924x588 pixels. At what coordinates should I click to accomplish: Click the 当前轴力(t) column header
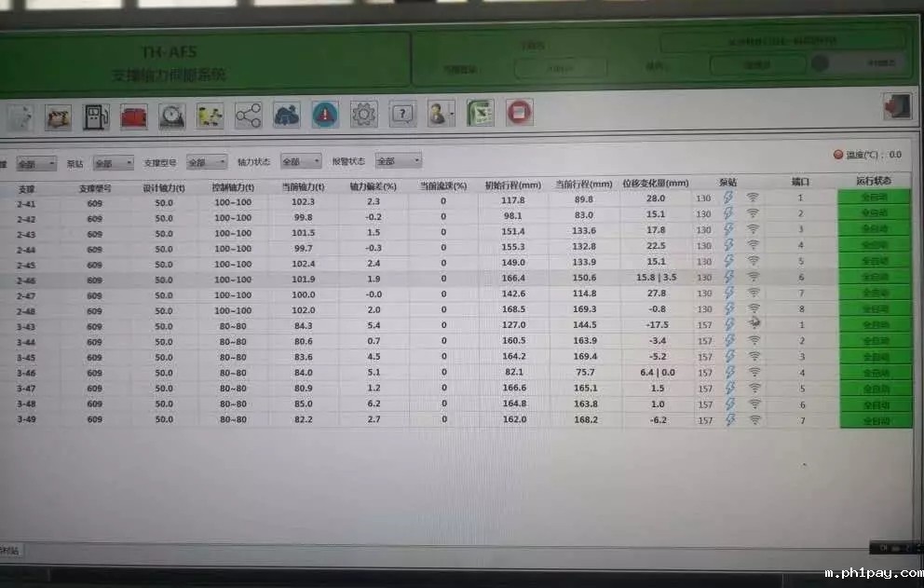304,185
